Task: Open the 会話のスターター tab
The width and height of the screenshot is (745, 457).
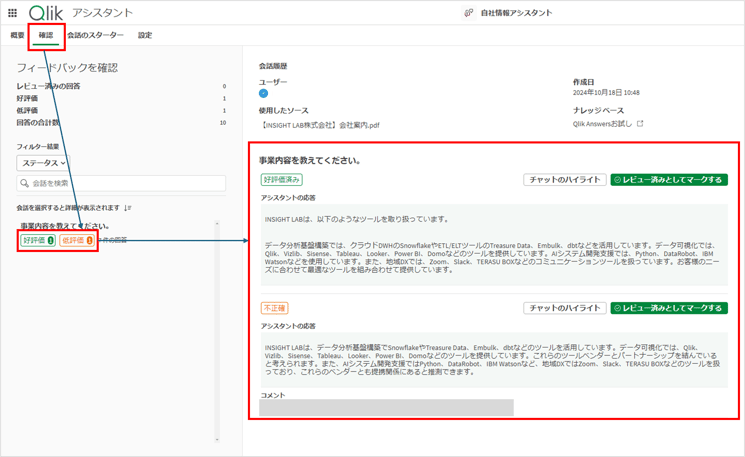Action: pyautogui.click(x=95, y=35)
